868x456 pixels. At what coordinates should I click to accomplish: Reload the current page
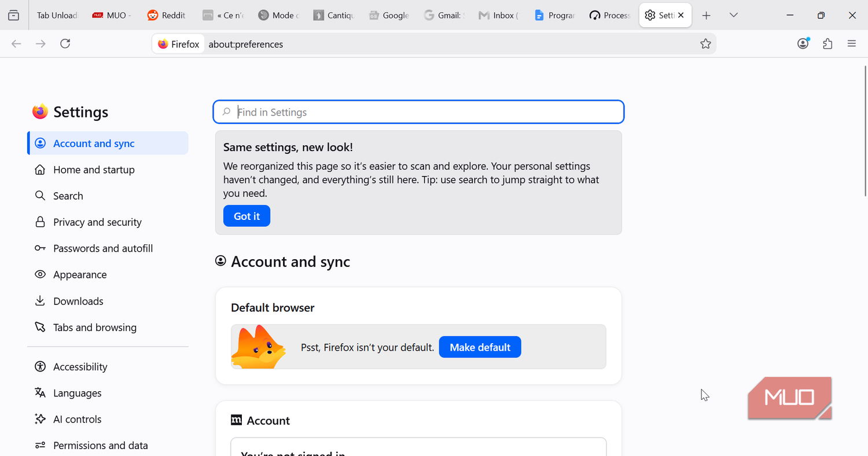[65, 44]
